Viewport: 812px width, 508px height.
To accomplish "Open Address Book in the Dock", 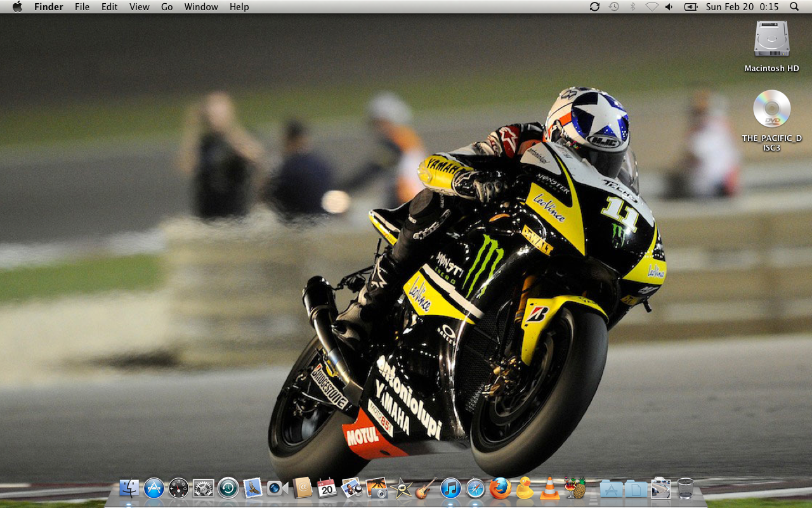I will click(x=302, y=488).
